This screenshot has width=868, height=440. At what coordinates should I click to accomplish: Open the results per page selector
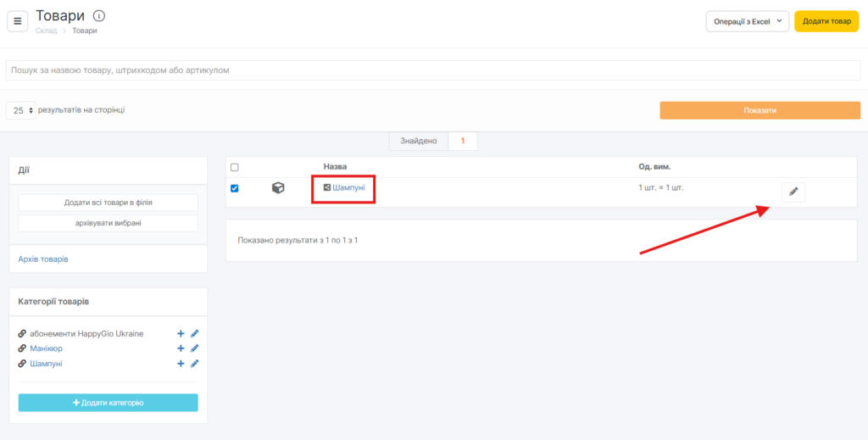point(21,110)
